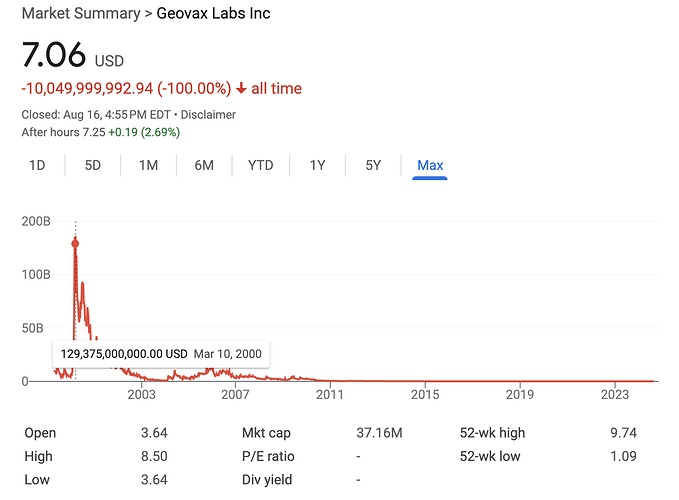Image resolution: width=679 pixels, height=500 pixels.
Task: Show the 1M price chart
Action: coord(148,165)
